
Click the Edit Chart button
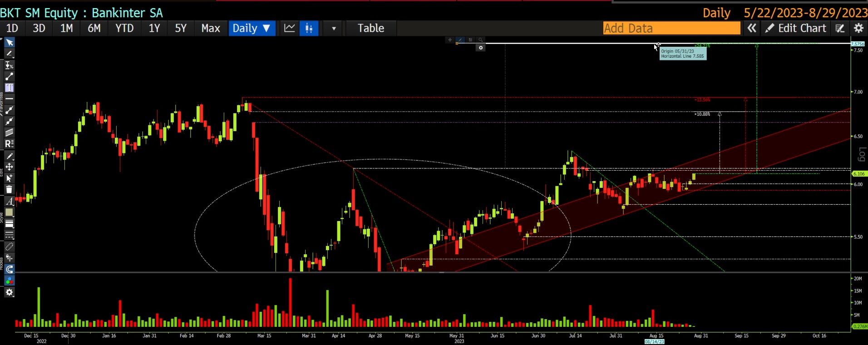coord(795,28)
